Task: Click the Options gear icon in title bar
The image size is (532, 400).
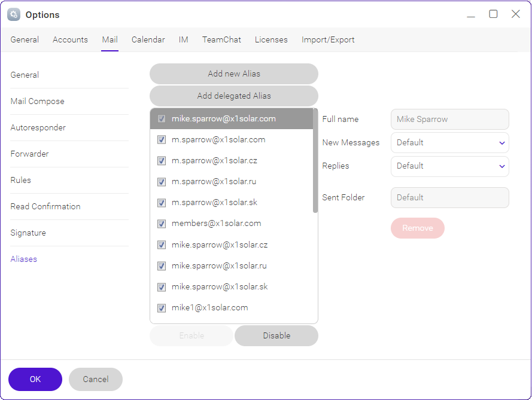Action: 14,14
